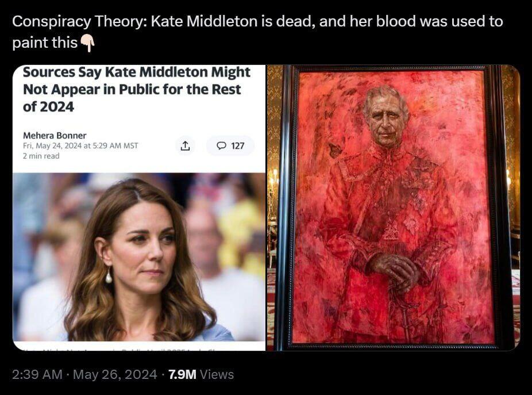532x395 pixels.
Task: Open the left article screenshot image
Action: coord(139,208)
